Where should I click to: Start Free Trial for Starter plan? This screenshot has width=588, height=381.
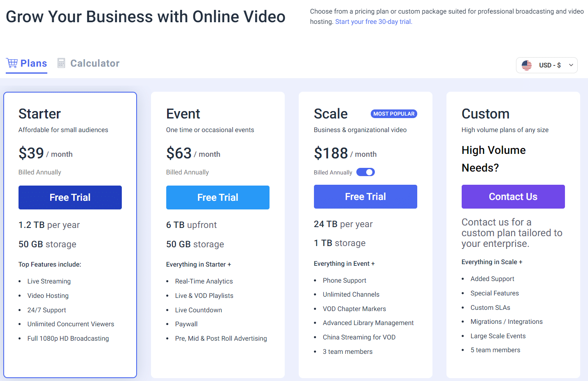[70, 197]
